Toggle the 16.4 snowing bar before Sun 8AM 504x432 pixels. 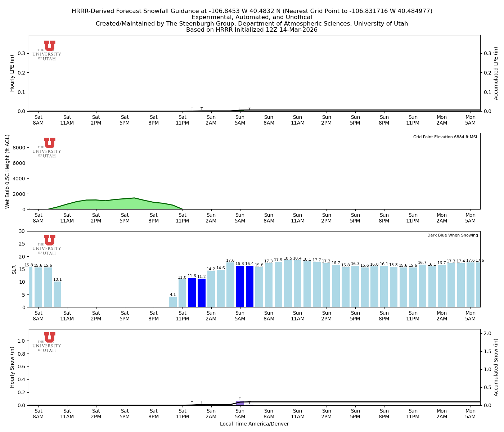[x=250, y=286]
